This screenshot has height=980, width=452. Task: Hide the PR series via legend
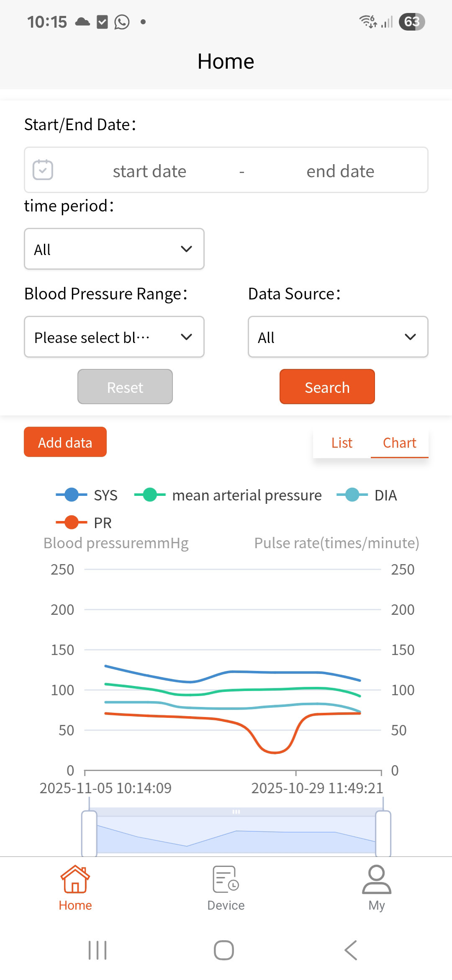tap(84, 523)
